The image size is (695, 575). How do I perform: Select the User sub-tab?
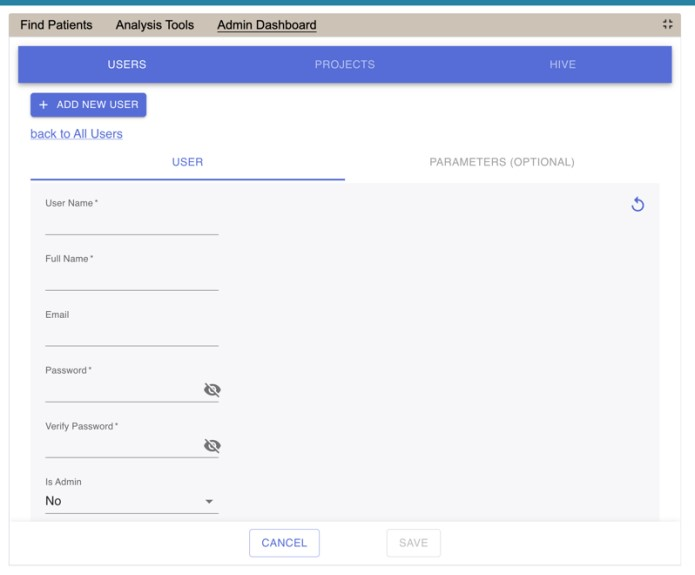pyautogui.click(x=187, y=162)
